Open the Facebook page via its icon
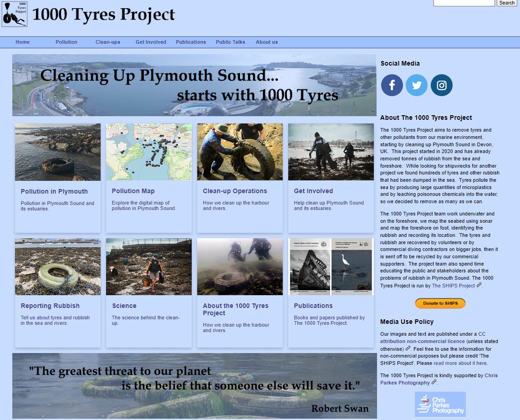The height and width of the screenshot is (420, 520). [392, 85]
